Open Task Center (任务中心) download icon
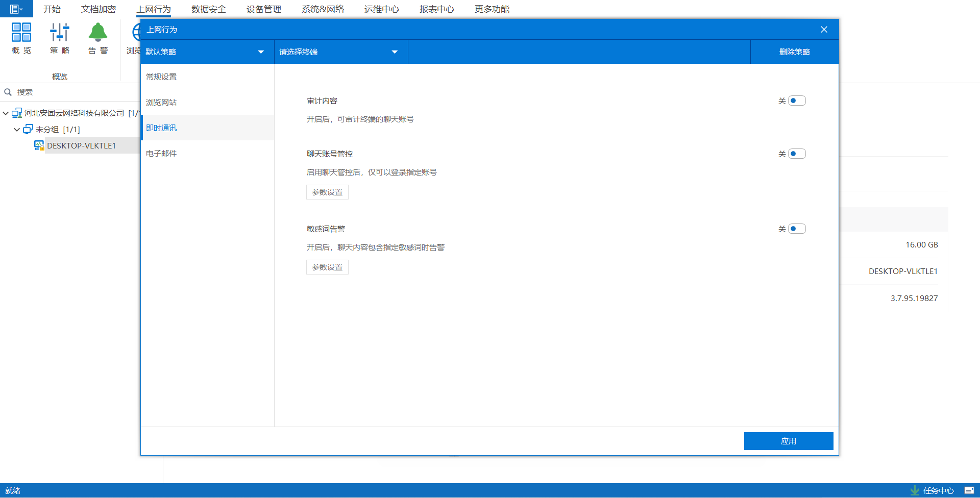Viewport: 980px width, 498px height. point(915,490)
